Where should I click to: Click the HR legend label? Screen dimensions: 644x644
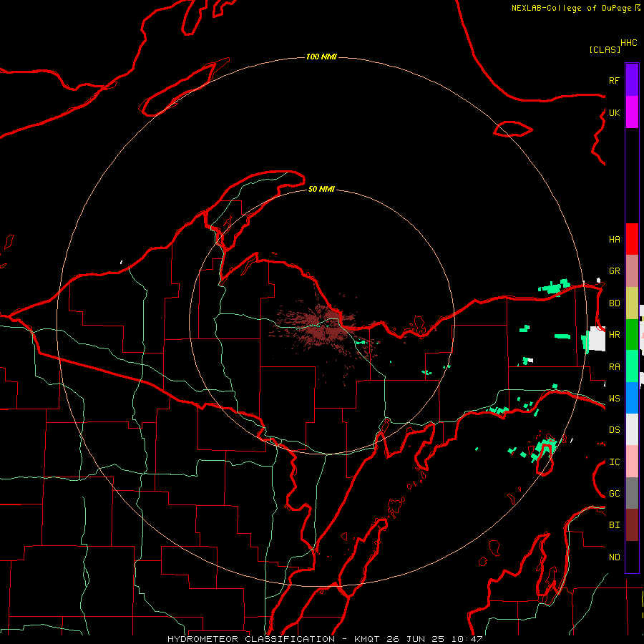point(614,335)
